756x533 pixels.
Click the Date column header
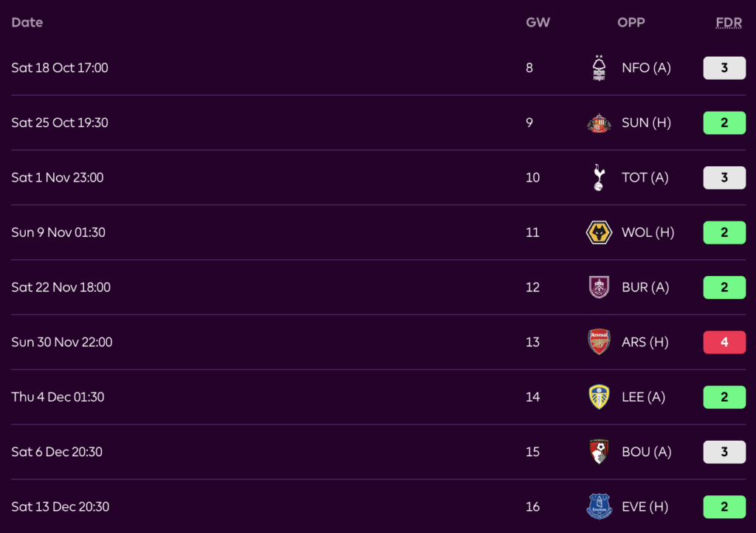[x=27, y=22]
